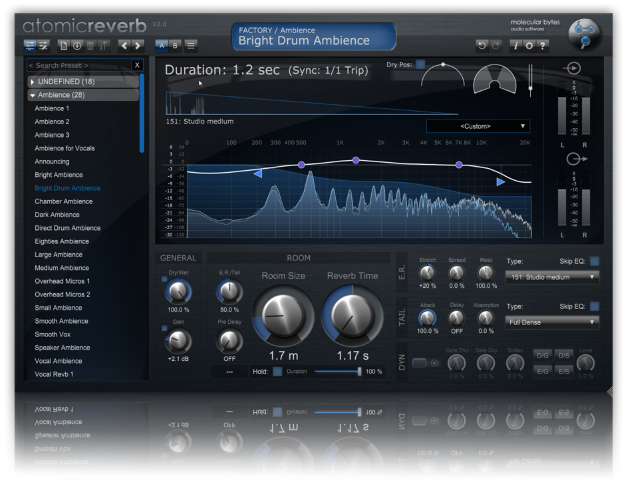Open the Tail Type Full Dense dropdown
626x480 pixels.
551,322
